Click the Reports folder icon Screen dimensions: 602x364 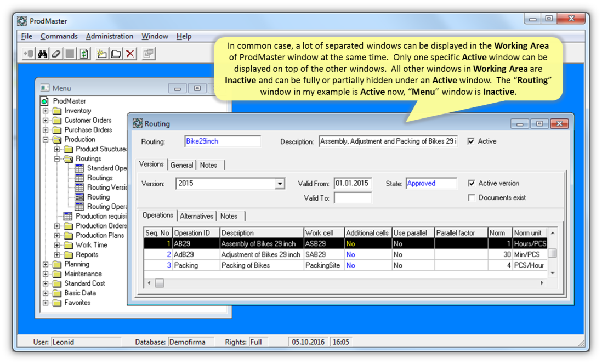(x=69, y=254)
